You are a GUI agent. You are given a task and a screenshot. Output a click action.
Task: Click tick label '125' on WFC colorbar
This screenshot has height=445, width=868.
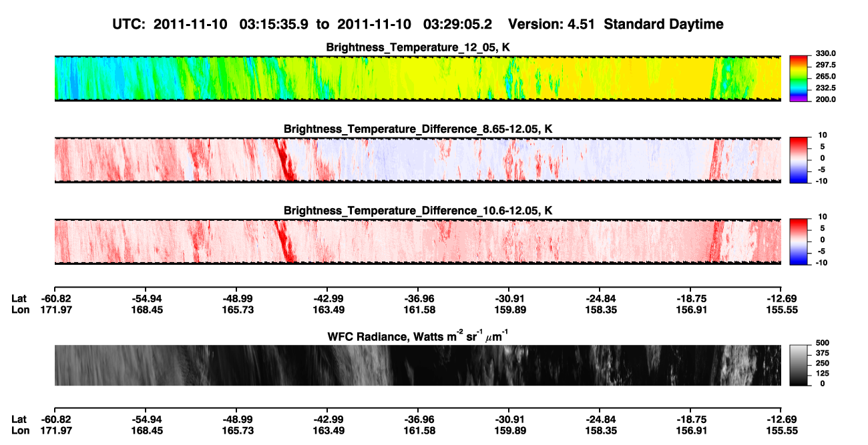[x=823, y=374]
